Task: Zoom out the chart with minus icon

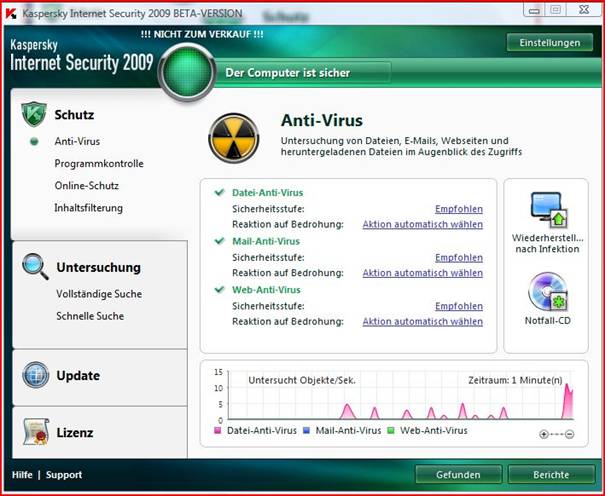Action: click(x=569, y=434)
